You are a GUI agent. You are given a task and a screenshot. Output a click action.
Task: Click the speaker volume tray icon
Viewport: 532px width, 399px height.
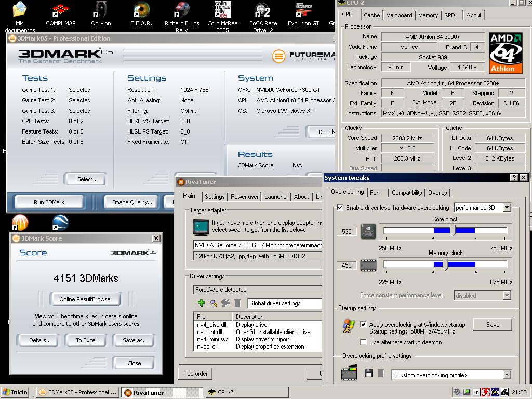point(457,392)
